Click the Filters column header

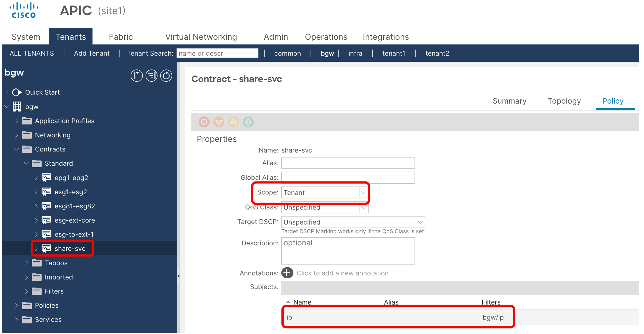[x=491, y=302]
